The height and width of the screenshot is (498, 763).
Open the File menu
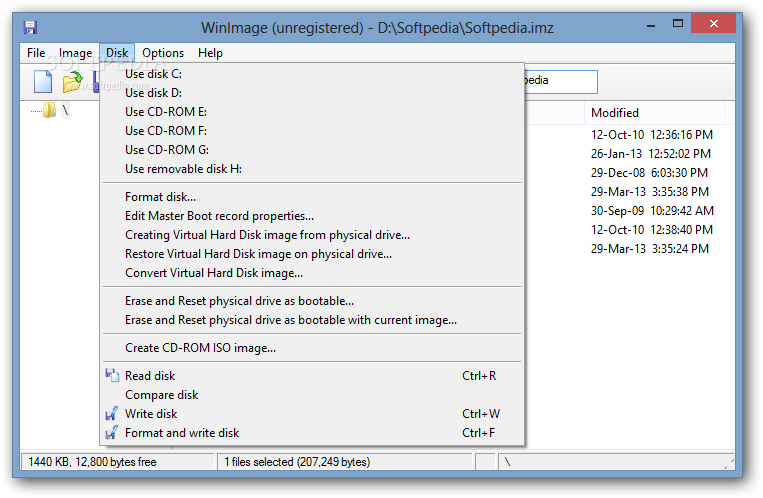click(x=36, y=53)
